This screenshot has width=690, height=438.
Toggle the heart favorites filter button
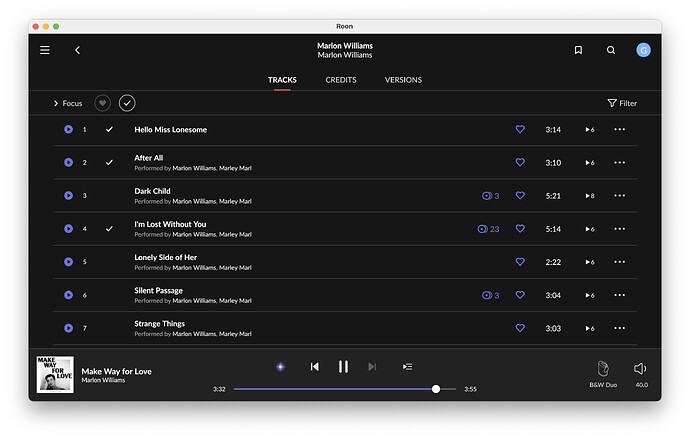tap(102, 103)
